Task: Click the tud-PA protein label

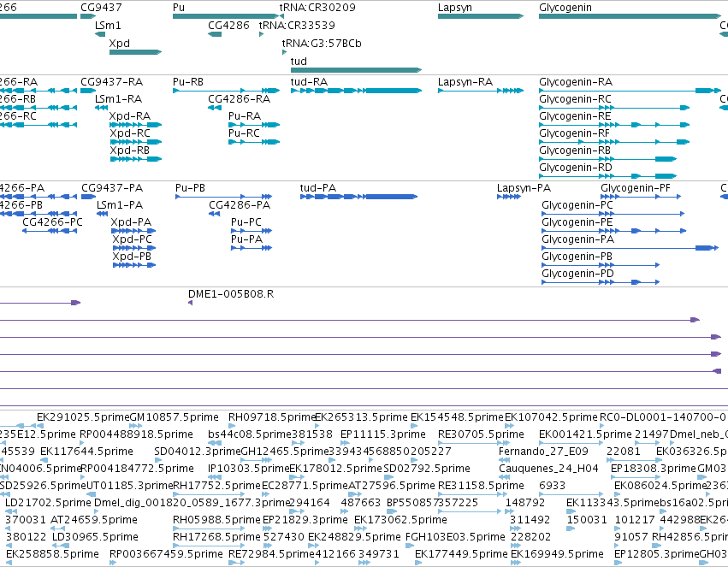Action: tap(317, 188)
